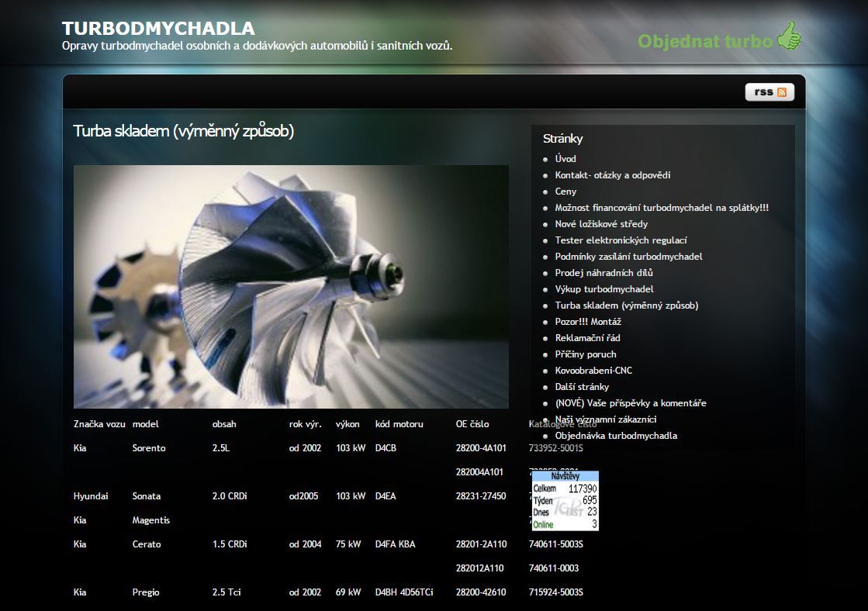Open Tester elektronických regulací page
868x611 pixels.
(x=621, y=240)
